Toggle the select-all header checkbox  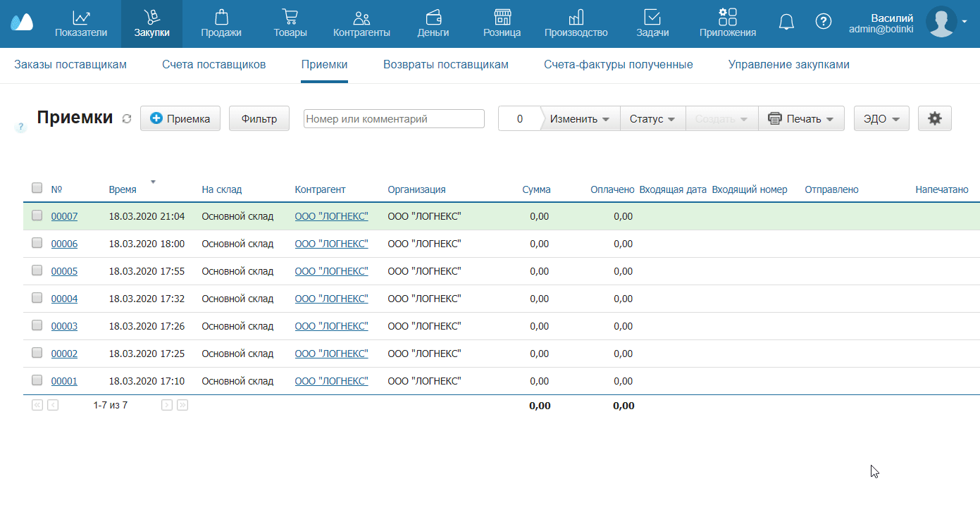pos(37,188)
